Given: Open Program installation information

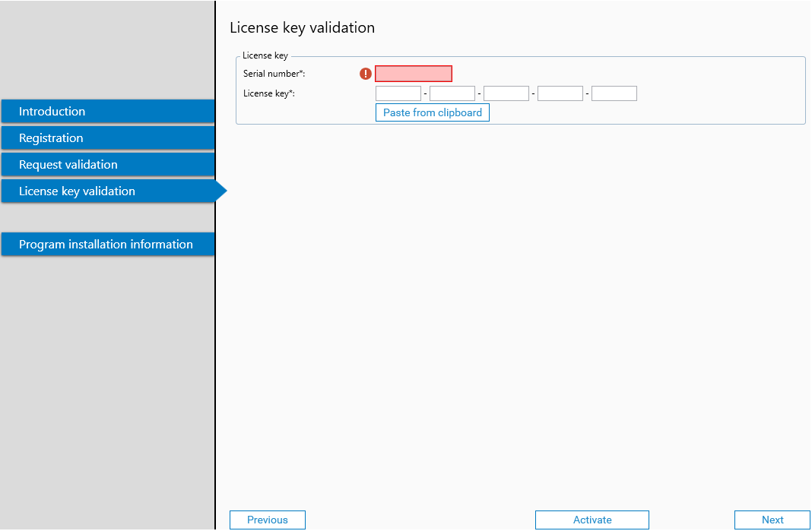Looking at the screenshot, I should (x=106, y=244).
